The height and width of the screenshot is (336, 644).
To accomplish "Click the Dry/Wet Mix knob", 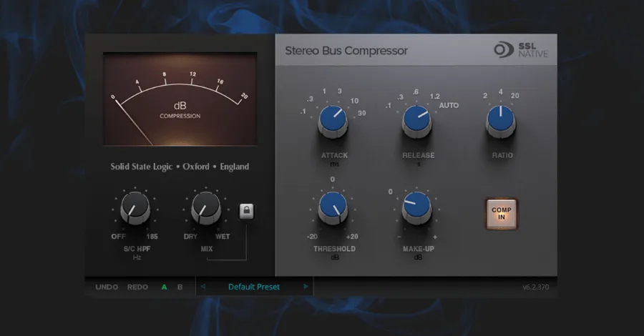I will pyautogui.click(x=206, y=207).
